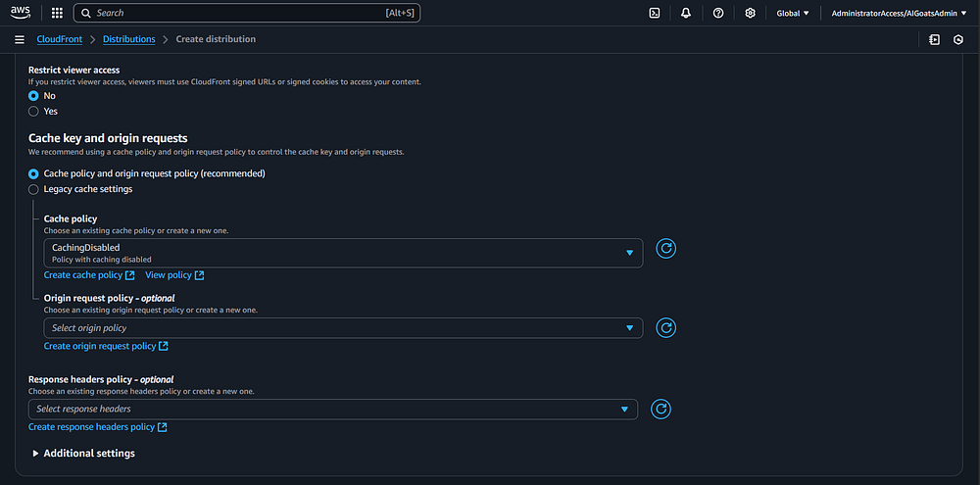Choose the Legacy cache settings option
Screen dimensions: 980x485
[34, 189]
